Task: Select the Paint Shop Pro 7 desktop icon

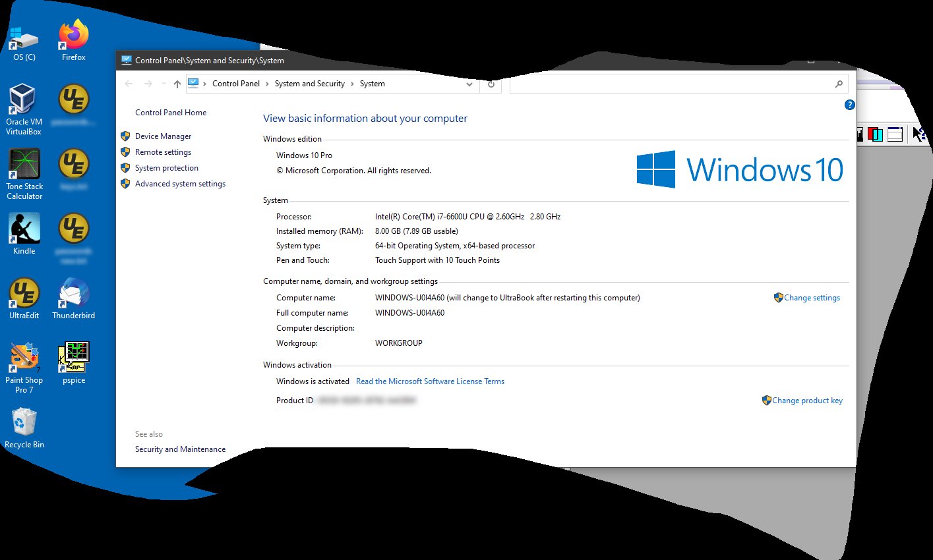Action: tap(24, 367)
